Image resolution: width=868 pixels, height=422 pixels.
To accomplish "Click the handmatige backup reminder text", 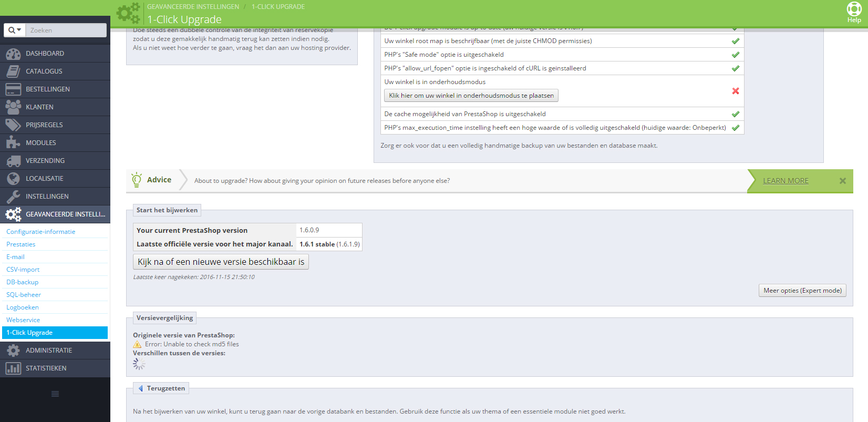I will [519, 146].
